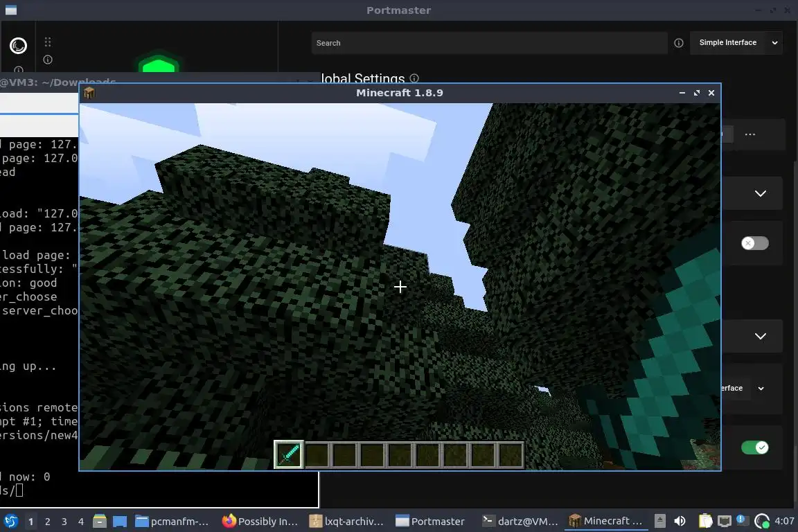Switch to virtual desktop 2
The image size is (798, 532).
click(x=48, y=522)
